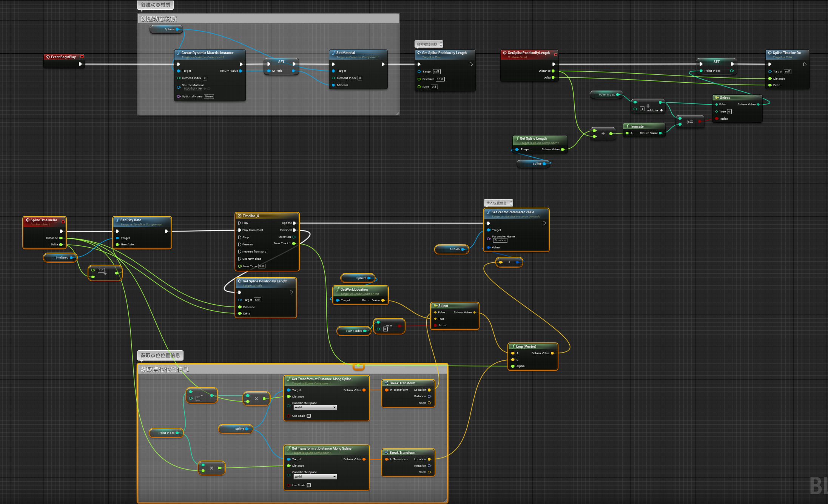Open lower Coordinate Space World dropdown
Screen dimensions: 828x504
315,477
